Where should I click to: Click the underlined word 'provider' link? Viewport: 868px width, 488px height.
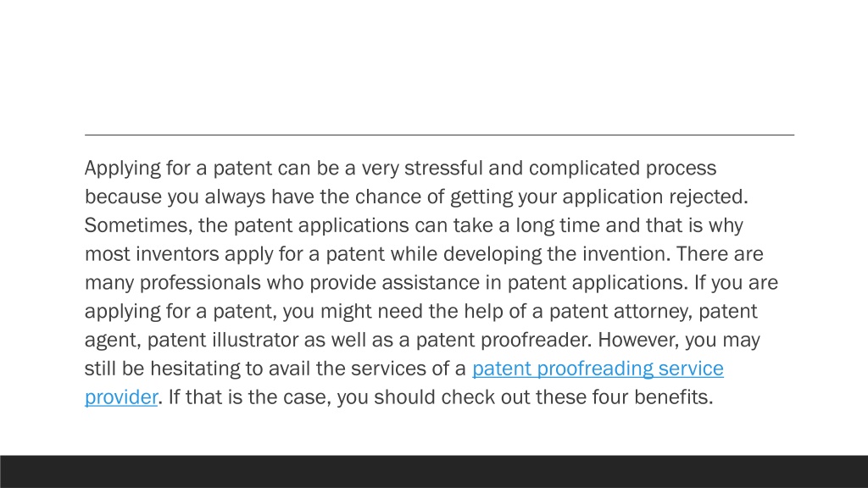coord(121,397)
